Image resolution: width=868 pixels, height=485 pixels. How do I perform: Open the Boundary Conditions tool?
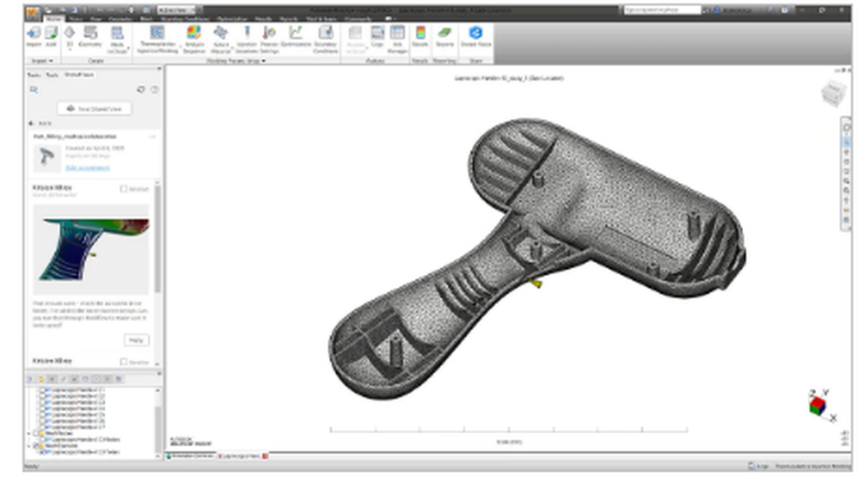(325, 39)
